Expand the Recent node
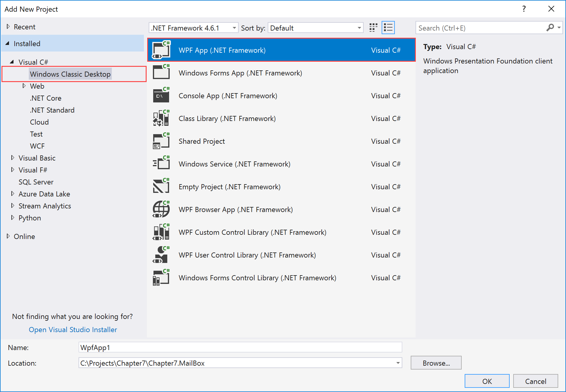Screen dimensions: 566x392 pyautogui.click(x=8, y=27)
